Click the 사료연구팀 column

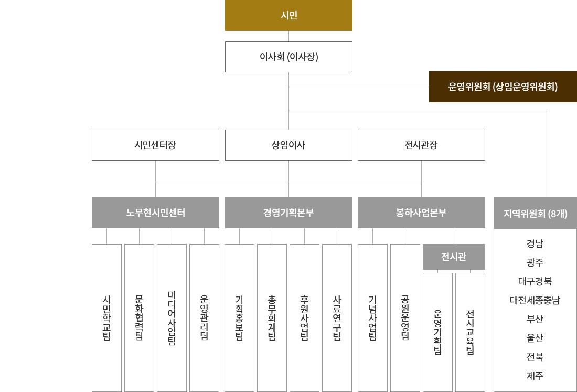[x=337, y=317]
